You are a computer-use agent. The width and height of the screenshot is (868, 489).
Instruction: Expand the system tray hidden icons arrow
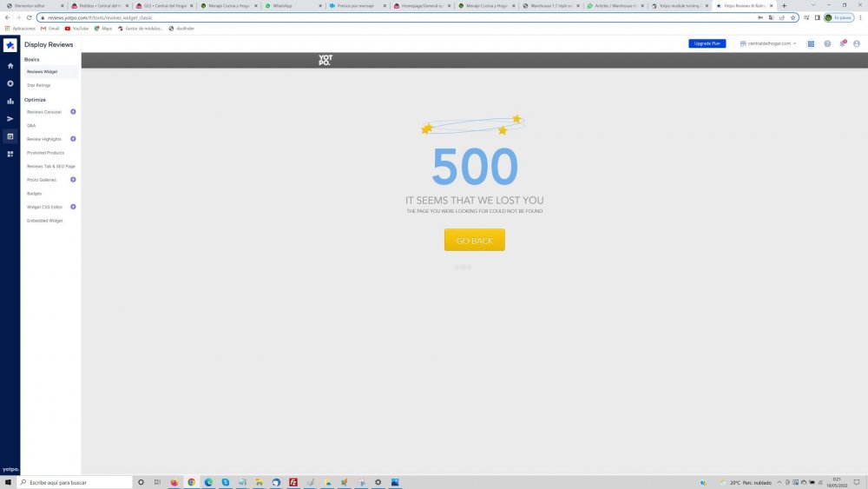(779, 482)
